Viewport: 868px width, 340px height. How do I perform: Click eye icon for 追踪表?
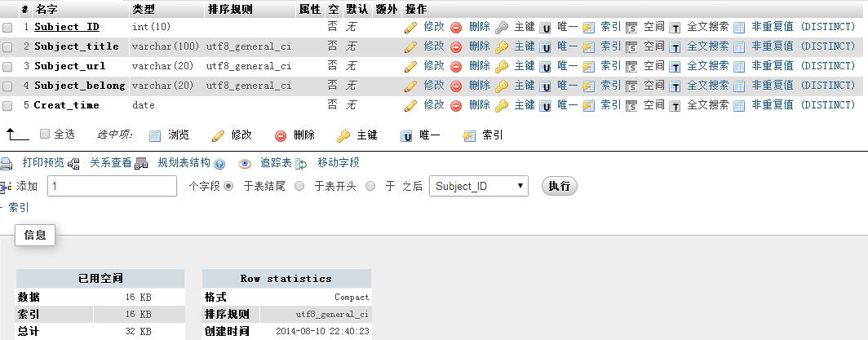[x=245, y=164]
